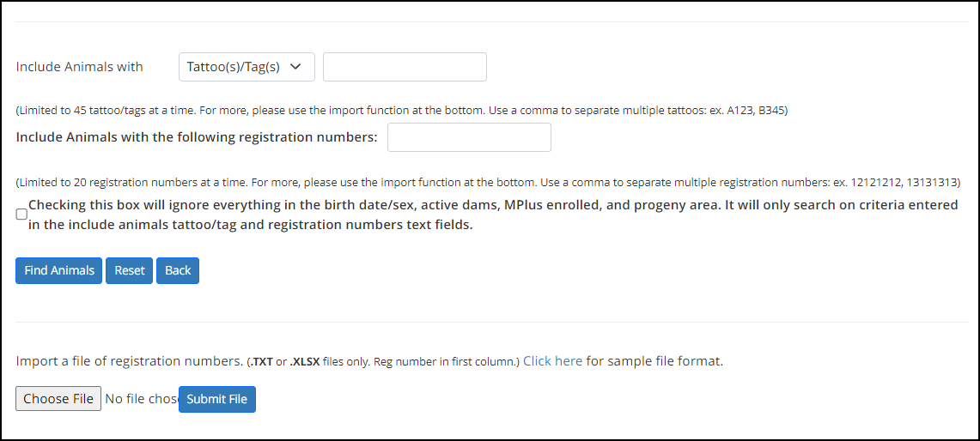Click the chevron arrow in Tattoo(s)/Tag(s) selector

click(296, 67)
